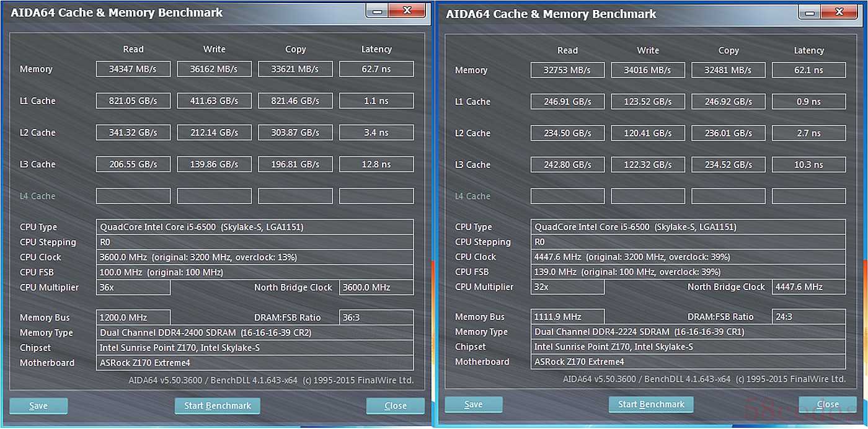
Task: Click the 821.05 GB/s L1 cache read field
Action: 133,100
